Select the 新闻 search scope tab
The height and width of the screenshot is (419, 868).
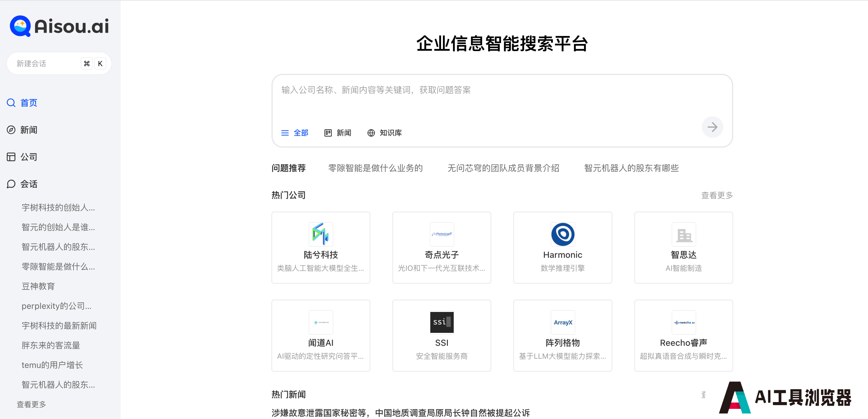point(338,133)
